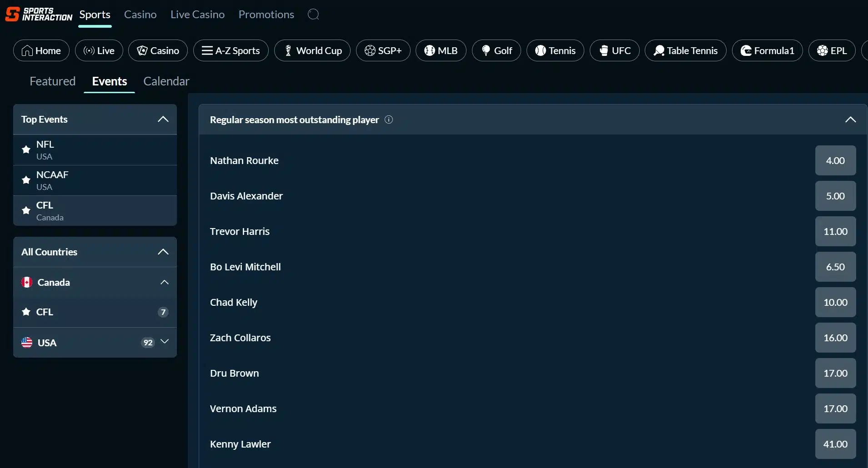The image size is (868, 468).
Task: Collapse the Top Events panel
Action: click(163, 119)
